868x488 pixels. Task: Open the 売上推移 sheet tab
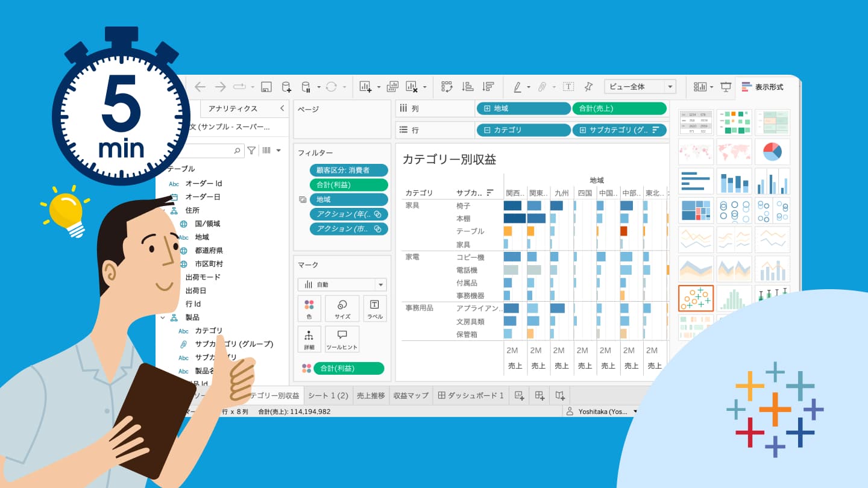pos(371,395)
